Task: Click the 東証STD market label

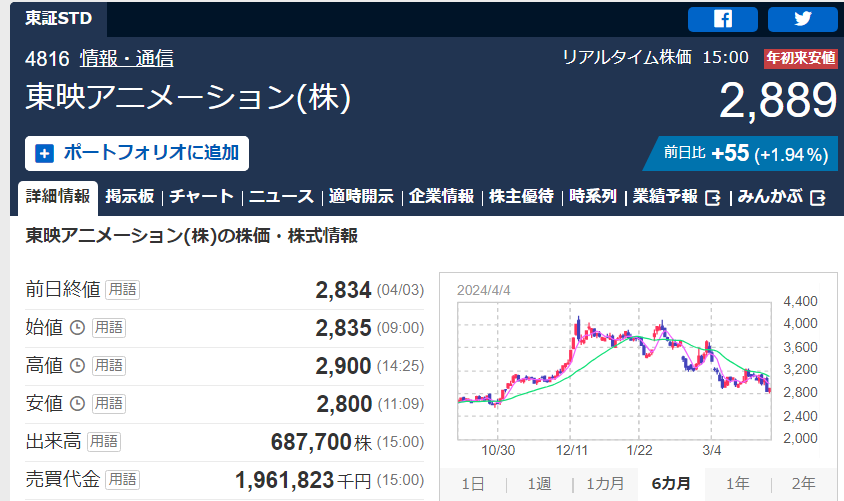Action: pos(59,18)
